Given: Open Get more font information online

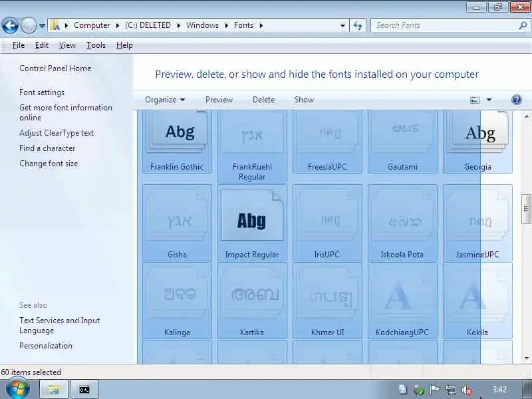Looking at the screenshot, I should (65, 112).
